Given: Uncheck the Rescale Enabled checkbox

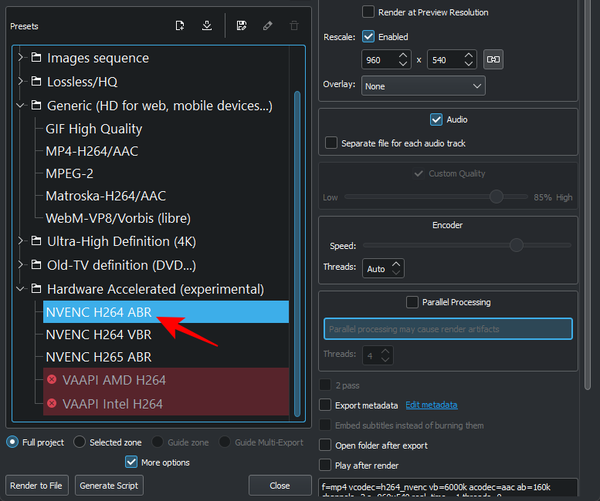Looking at the screenshot, I should pyautogui.click(x=368, y=36).
